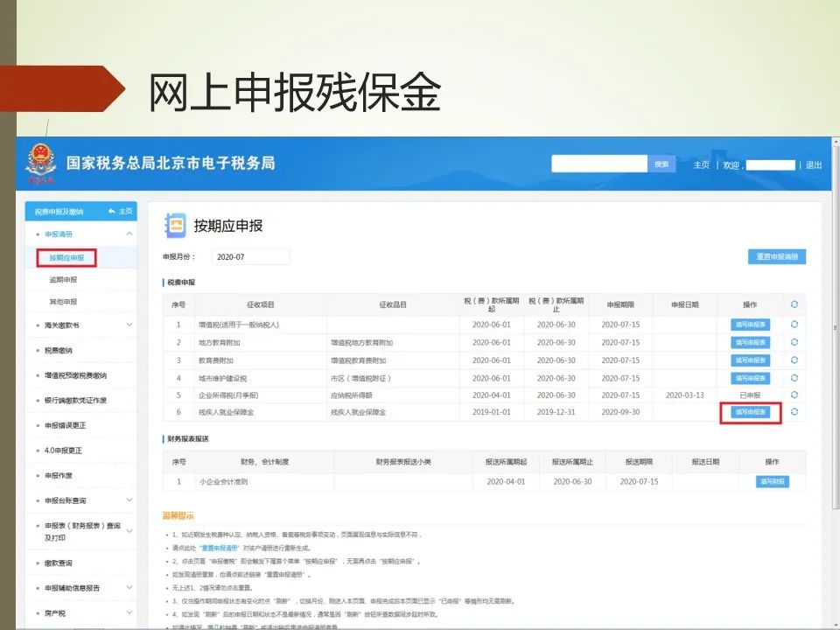The image size is (840, 630).
Task: Click the 增值税地方教育附加 cell
Action: pos(361,342)
